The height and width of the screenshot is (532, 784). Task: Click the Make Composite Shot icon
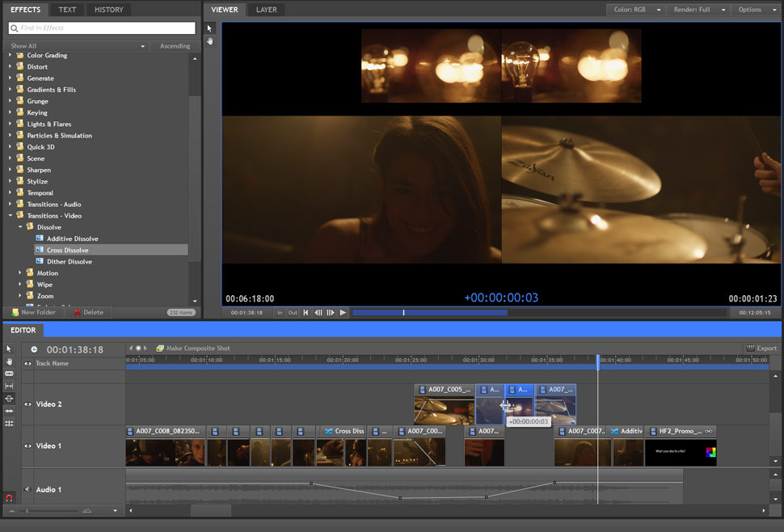click(x=160, y=348)
